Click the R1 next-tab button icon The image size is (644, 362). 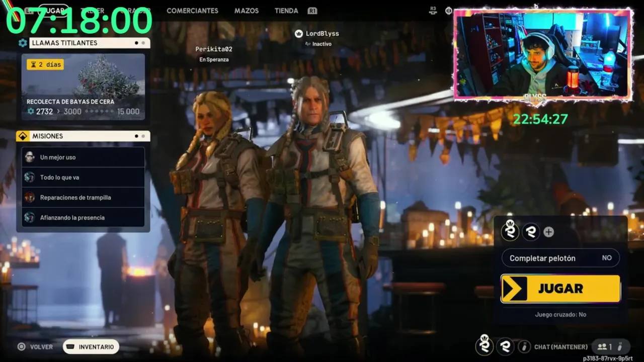click(x=312, y=11)
